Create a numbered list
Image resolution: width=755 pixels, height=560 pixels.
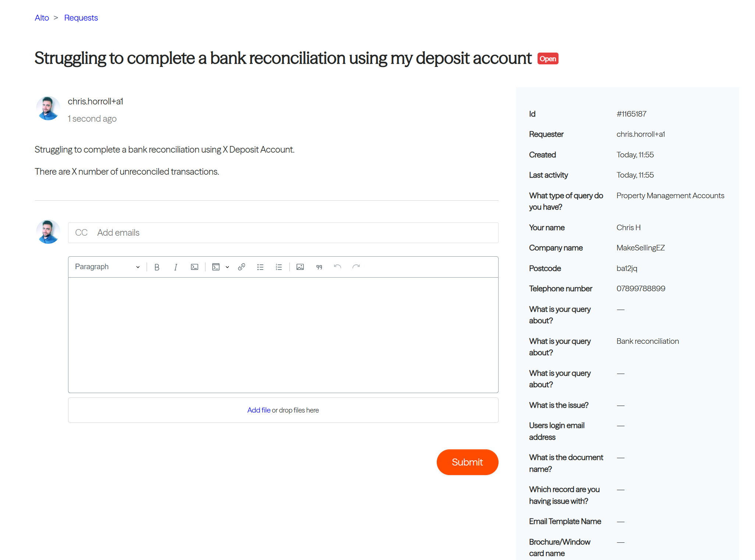279,267
